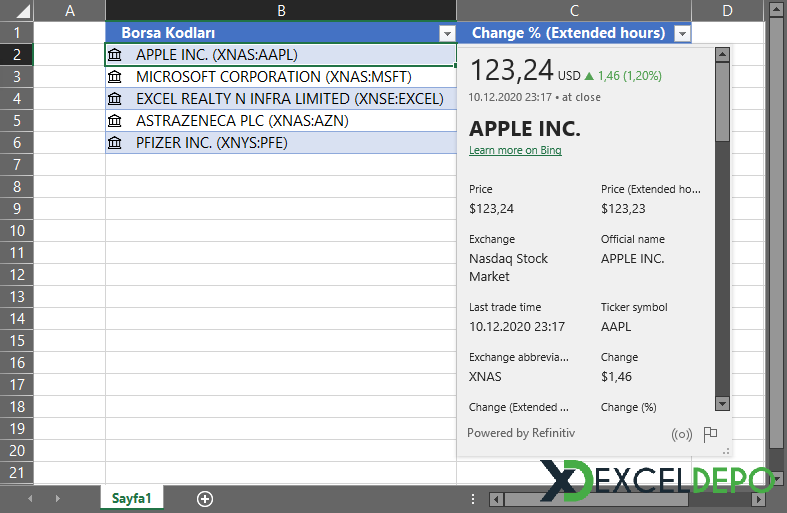
Task: Click the report flag icon in card
Action: (710, 434)
